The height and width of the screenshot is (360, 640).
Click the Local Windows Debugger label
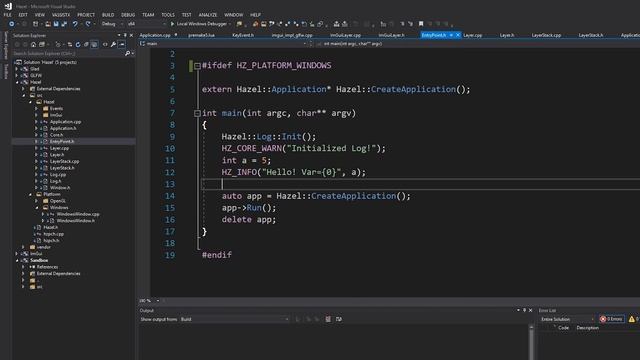coord(202,24)
